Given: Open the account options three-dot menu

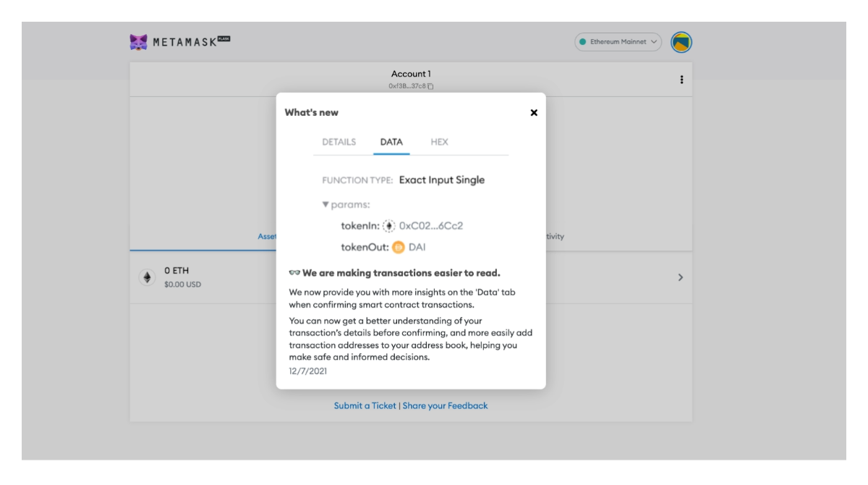Looking at the screenshot, I should pos(681,80).
